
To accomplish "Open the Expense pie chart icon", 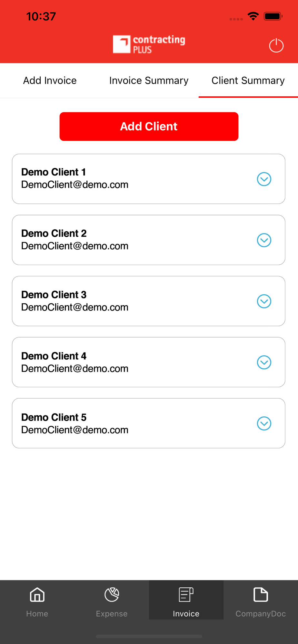I will pos(112,595).
